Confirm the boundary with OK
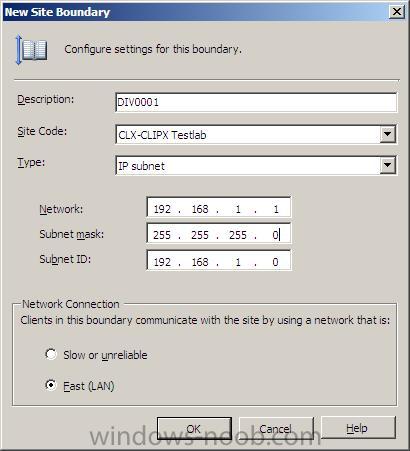Screen dimensions: 410x451 tap(194, 429)
